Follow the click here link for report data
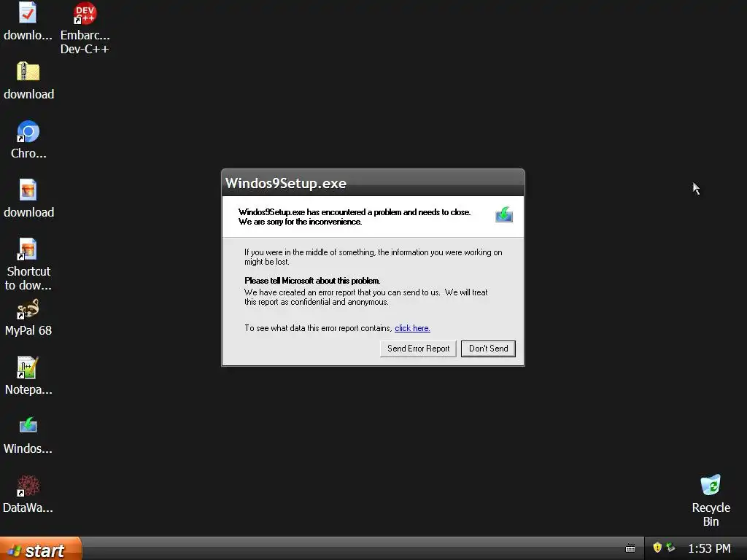This screenshot has height=560, width=747. [x=413, y=328]
